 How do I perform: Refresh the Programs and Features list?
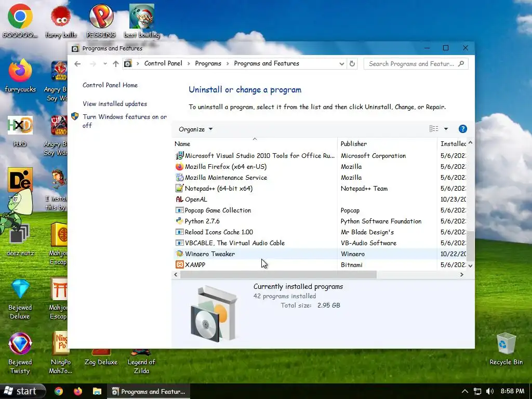pyautogui.click(x=352, y=64)
